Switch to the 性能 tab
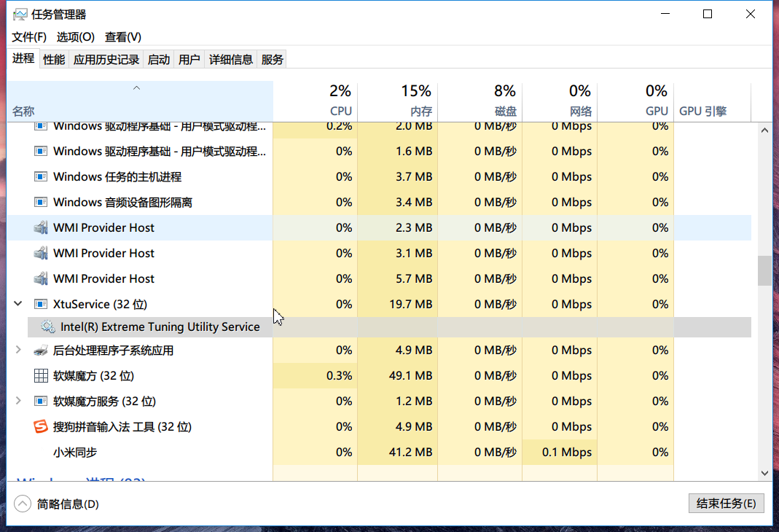Image resolution: width=779 pixels, height=532 pixels. pos(53,59)
